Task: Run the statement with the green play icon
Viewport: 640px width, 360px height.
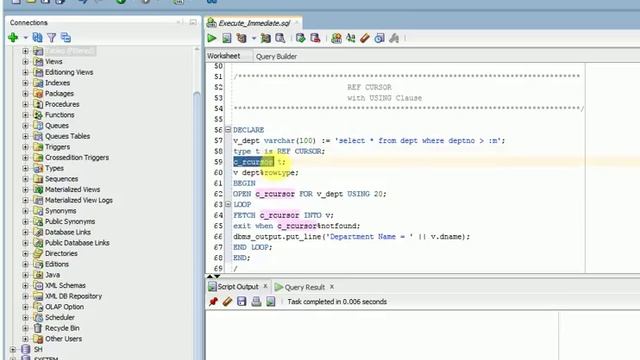Action: (211, 38)
